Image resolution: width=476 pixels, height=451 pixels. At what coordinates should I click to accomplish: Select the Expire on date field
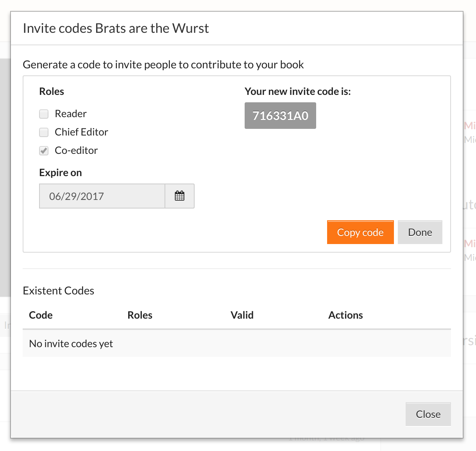click(102, 196)
